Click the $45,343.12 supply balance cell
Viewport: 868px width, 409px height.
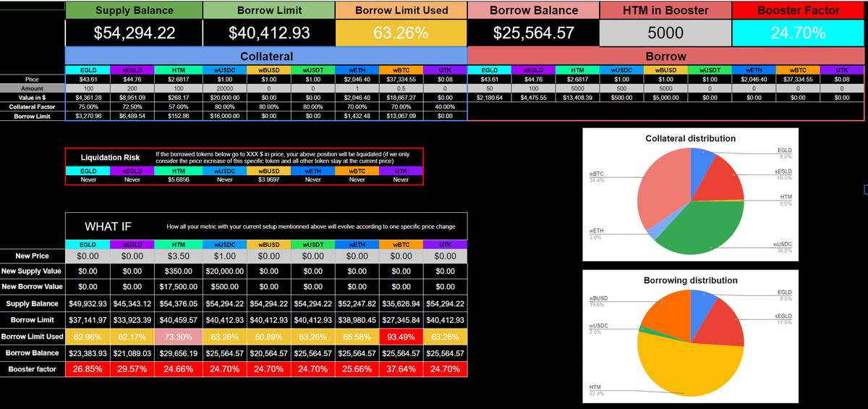[132, 303]
